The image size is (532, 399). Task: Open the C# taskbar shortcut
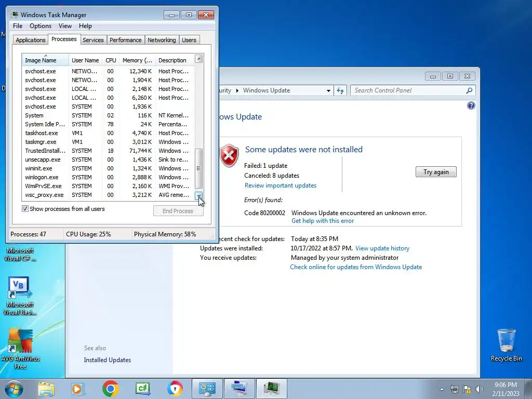point(142,389)
